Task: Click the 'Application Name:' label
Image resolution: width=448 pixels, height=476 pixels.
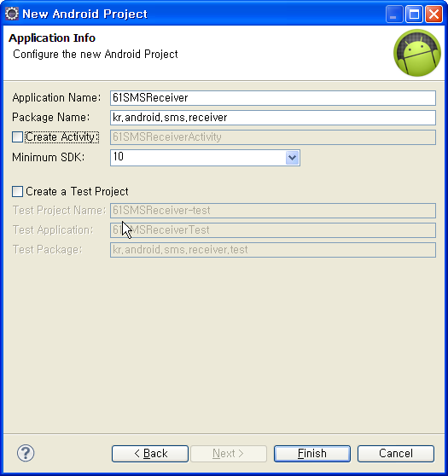Action: (56, 98)
